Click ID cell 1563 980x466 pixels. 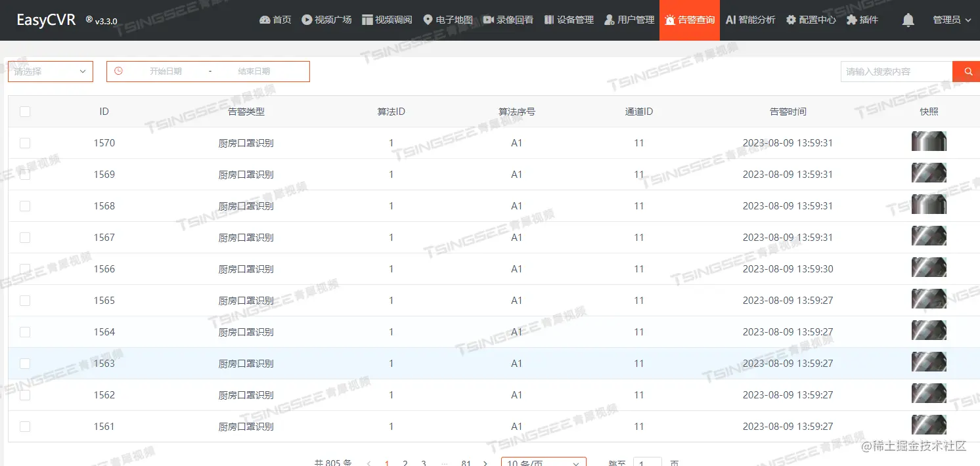pos(104,364)
